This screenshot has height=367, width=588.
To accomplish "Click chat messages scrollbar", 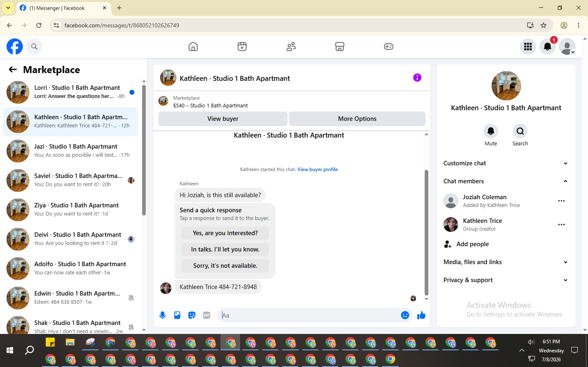I will coord(426,233).
